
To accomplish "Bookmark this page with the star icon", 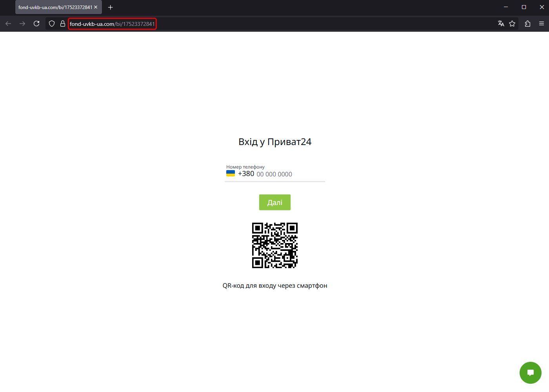I will [x=512, y=24].
